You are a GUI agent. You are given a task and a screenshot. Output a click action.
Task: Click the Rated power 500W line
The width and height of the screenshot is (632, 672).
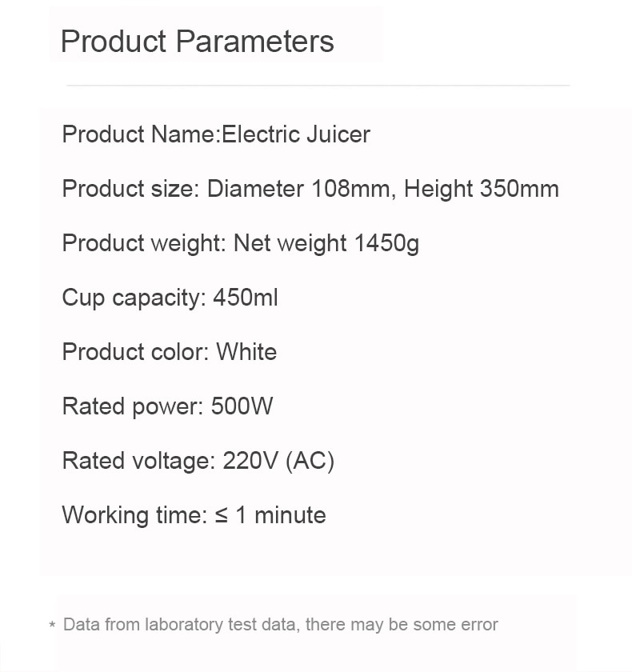click(x=167, y=406)
